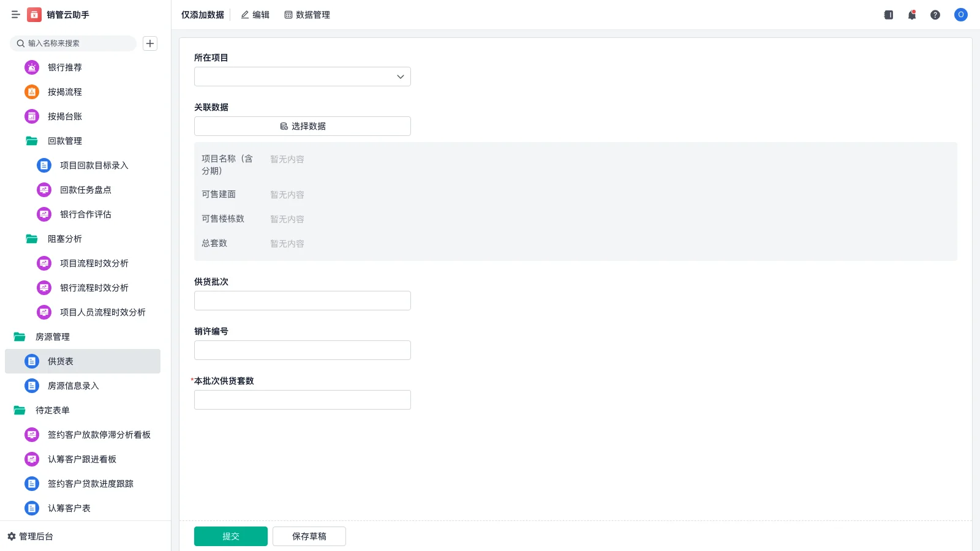Screen dimensions: 980x551
Task: Click the user avatar icon
Action: click(x=960, y=15)
